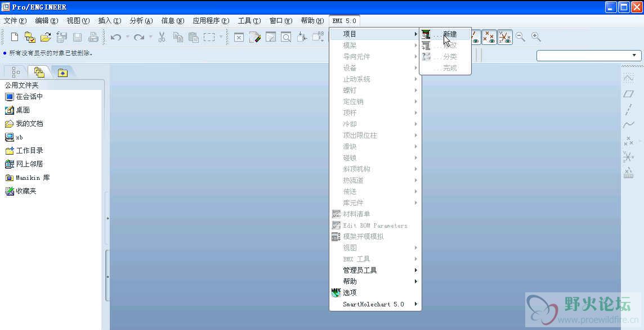Toggle coordinate systems display
Image resolution: width=644 pixels, height=330 pixels.
click(x=505, y=37)
